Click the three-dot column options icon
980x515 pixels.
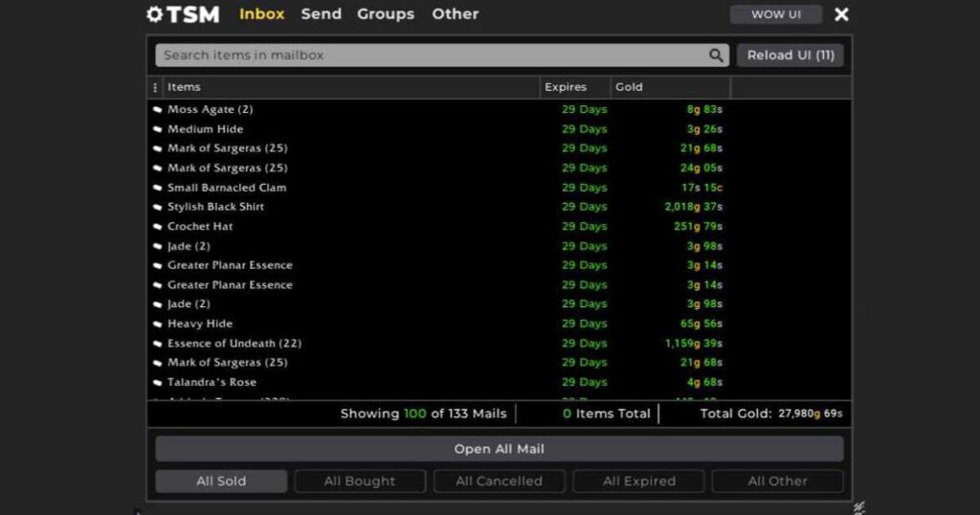tap(155, 87)
